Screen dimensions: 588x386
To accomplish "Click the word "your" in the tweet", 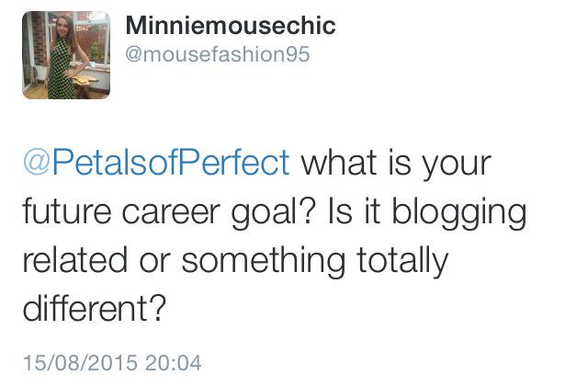I will pos(455,165).
